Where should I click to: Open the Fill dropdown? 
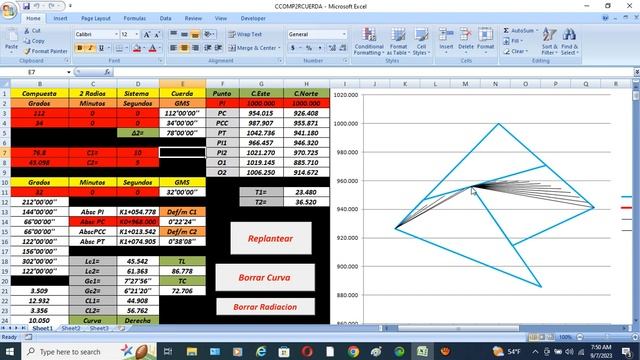tap(513, 41)
